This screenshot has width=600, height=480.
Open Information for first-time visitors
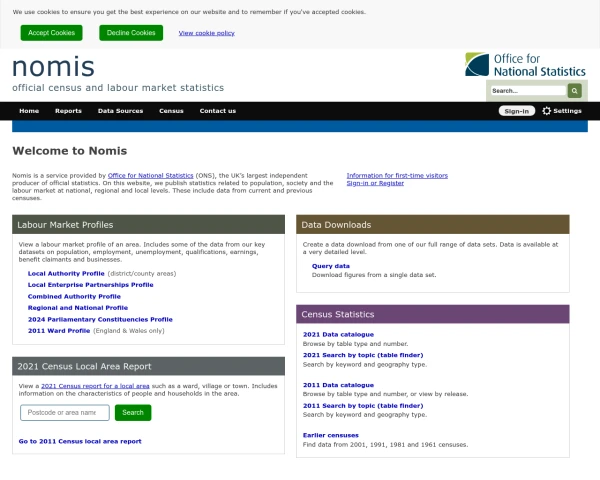point(397,176)
